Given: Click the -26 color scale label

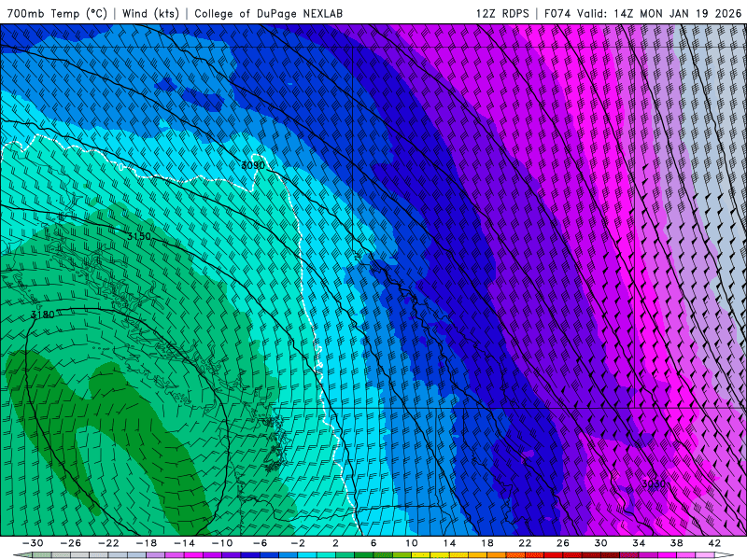Looking at the screenshot, I should click(x=71, y=543).
